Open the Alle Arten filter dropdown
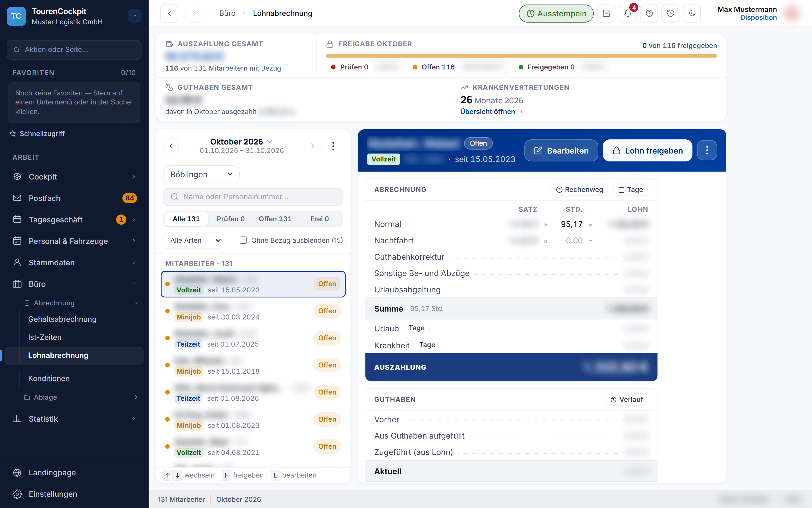 (193, 240)
